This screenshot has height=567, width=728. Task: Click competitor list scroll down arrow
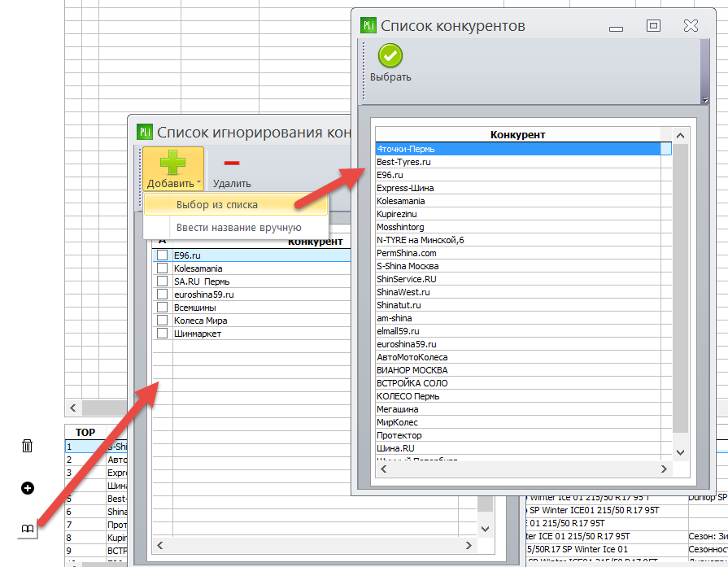click(680, 452)
